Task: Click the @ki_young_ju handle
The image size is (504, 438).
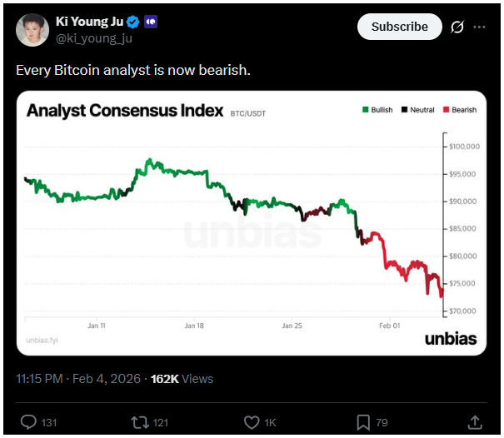Action: click(93, 37)
